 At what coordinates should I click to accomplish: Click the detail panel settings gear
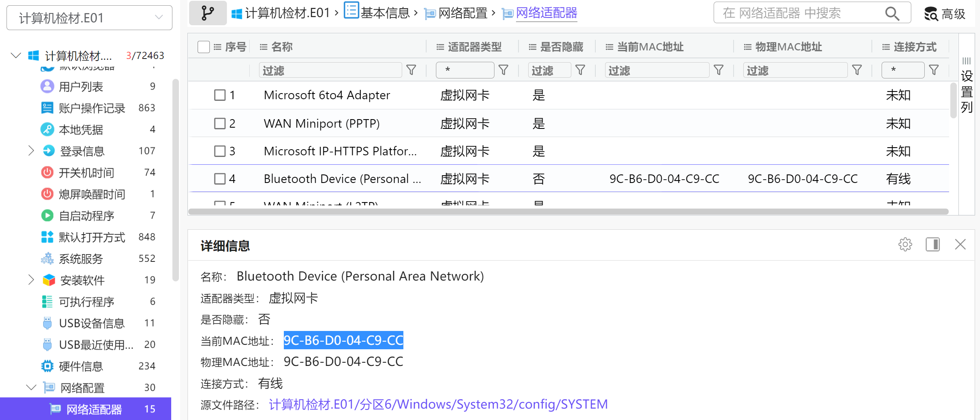click(x=905, y=244)
